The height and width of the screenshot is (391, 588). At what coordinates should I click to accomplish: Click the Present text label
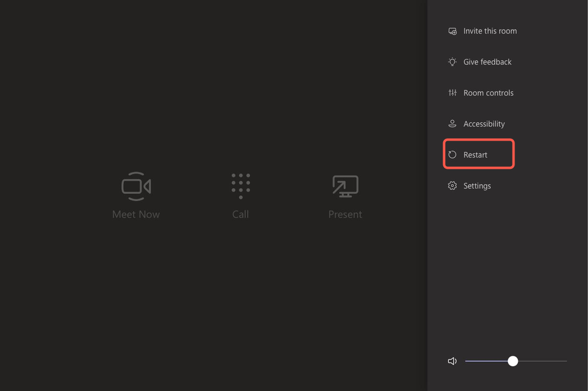[345, 215]
